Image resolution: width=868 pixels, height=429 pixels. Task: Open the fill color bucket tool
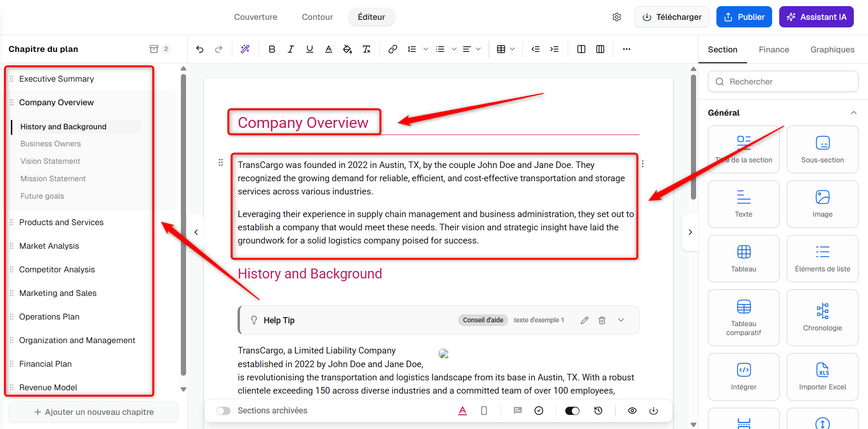[x=348, y=49]
